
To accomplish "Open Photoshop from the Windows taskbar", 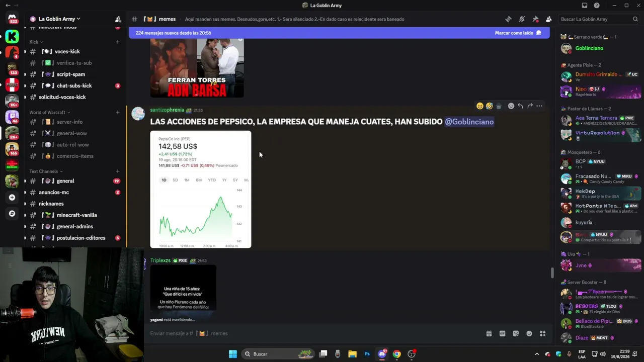I will point(367,354).
